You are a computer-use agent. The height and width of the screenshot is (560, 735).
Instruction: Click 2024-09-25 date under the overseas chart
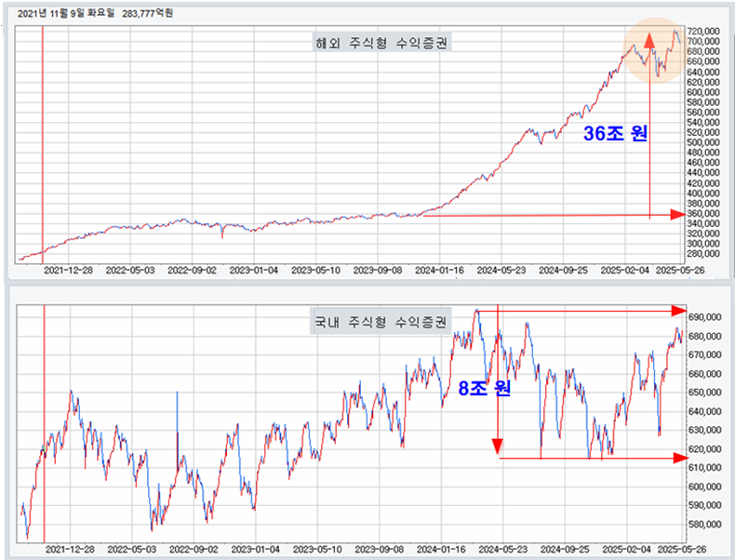[563, 271]
